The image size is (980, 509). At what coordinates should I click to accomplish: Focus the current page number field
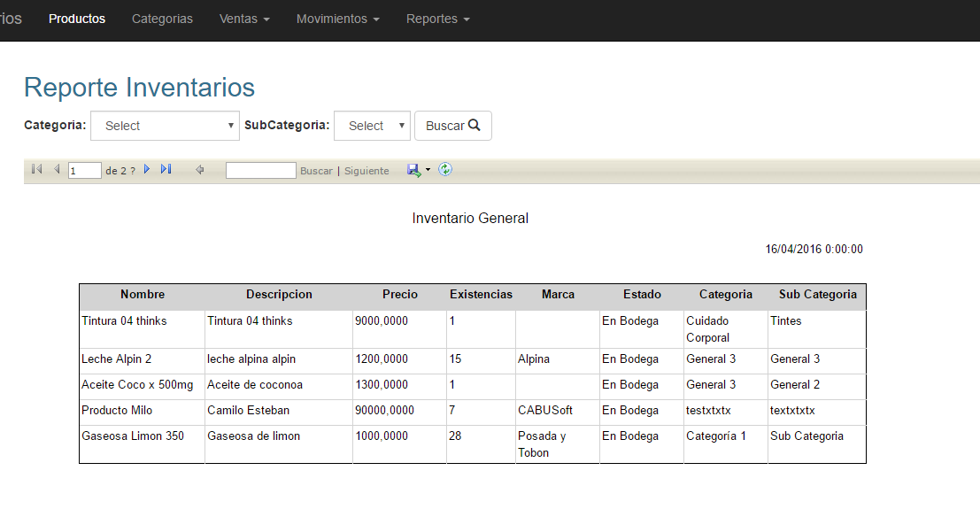click(84, 171)
